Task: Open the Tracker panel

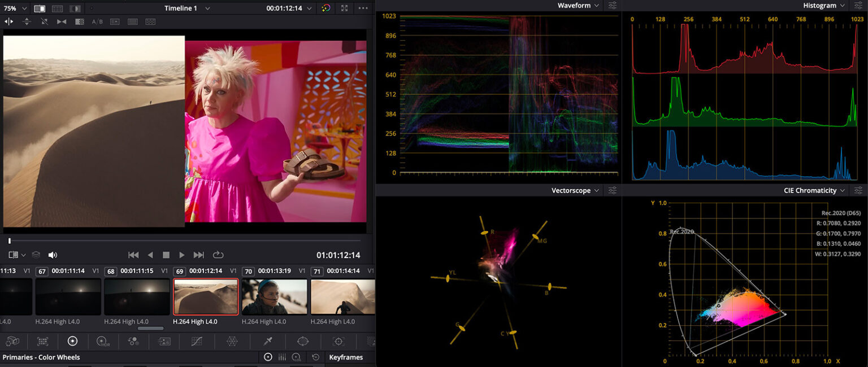Action: (x=337, y=341)
